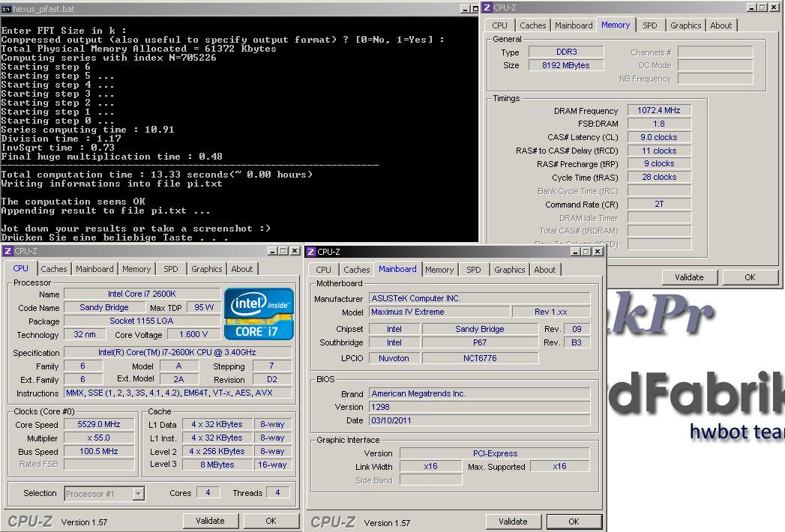Select Graphics tab in Memory window
The height and width of the screenshot is (532, 785).
coord(686,25)
